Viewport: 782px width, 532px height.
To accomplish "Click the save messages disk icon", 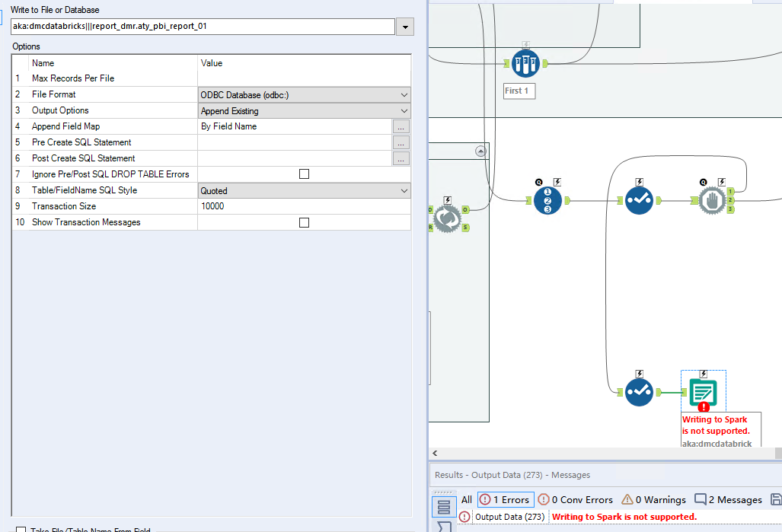I will point(775,499).
